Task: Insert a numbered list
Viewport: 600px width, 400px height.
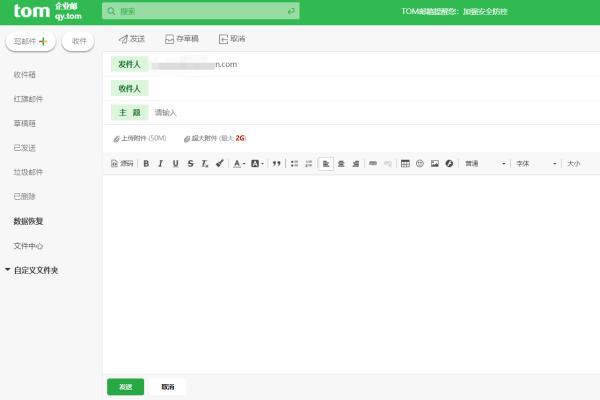Action: point(309,164)
